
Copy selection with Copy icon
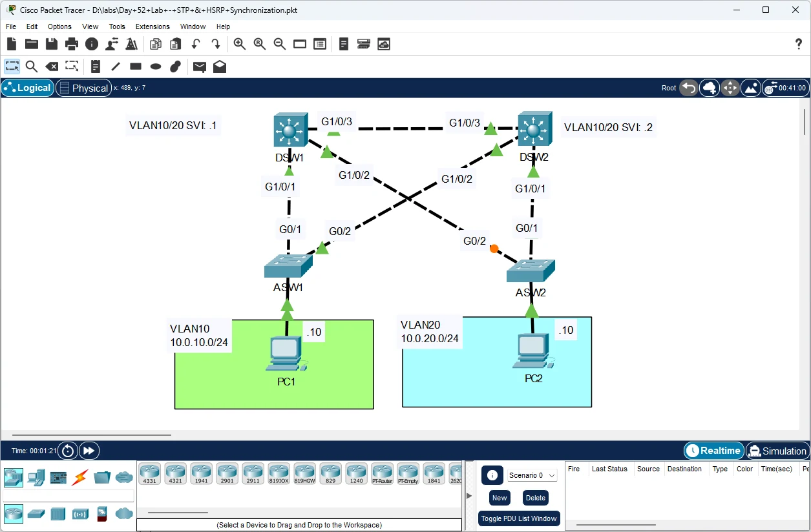155,44
